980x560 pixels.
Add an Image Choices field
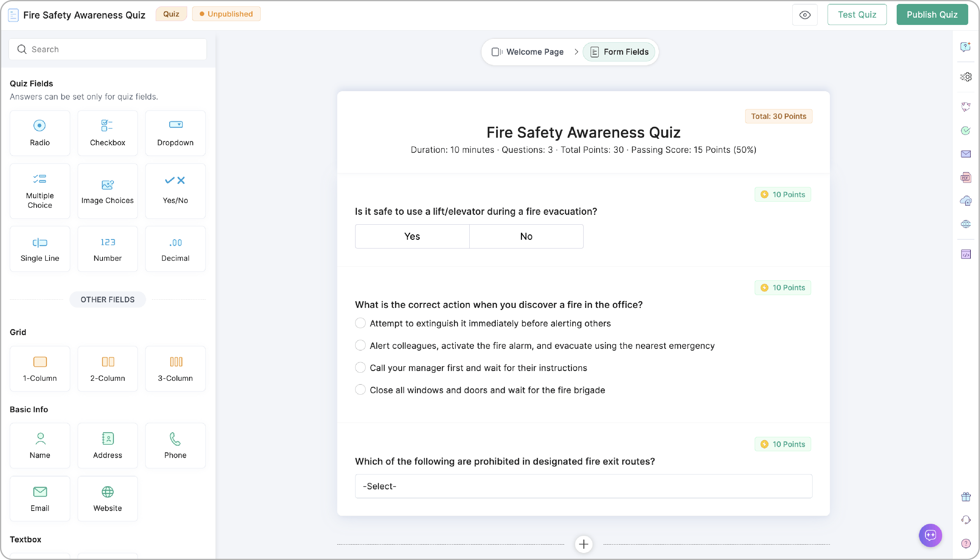[x=107, y=191]
